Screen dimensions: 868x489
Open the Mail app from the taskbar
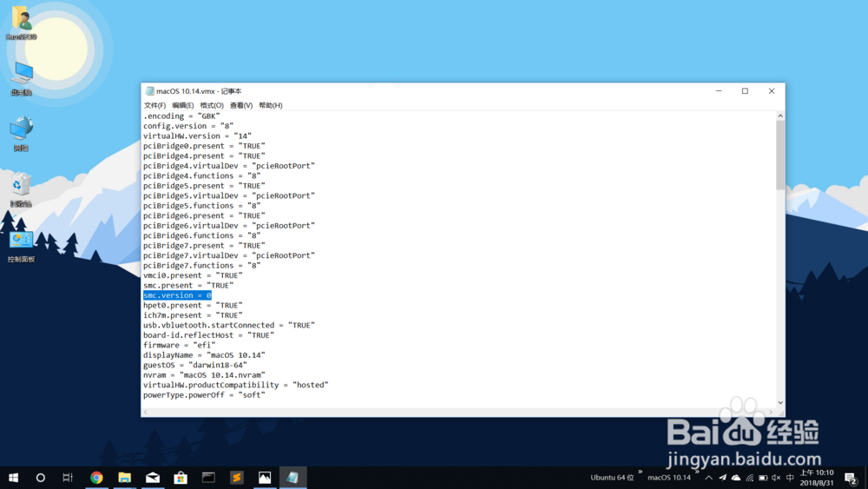(x=153, y=478)
